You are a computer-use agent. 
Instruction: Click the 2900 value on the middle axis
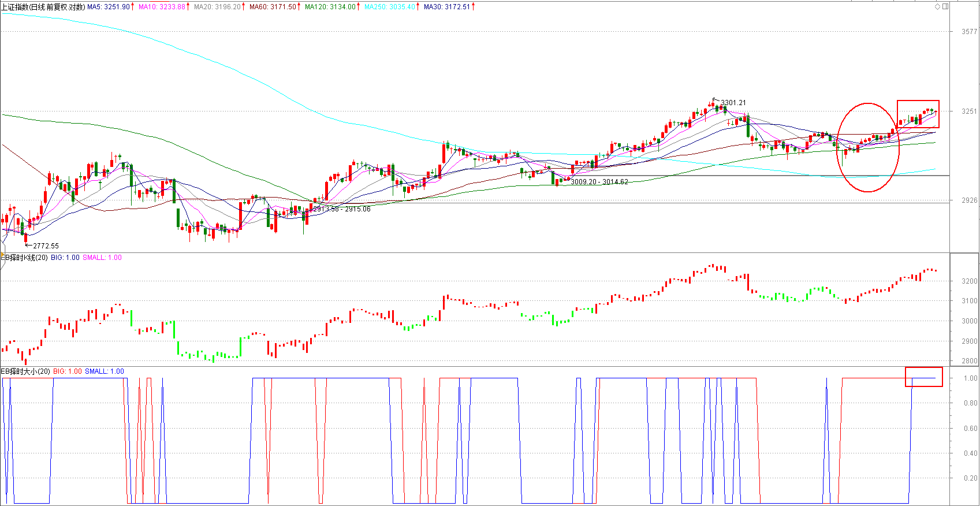(x=969, y=341)
